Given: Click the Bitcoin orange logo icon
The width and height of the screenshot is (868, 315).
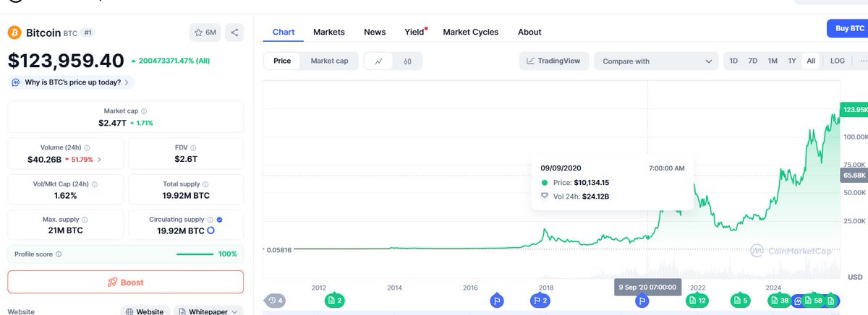Looking at the screenshot, I should pos(14,33).
